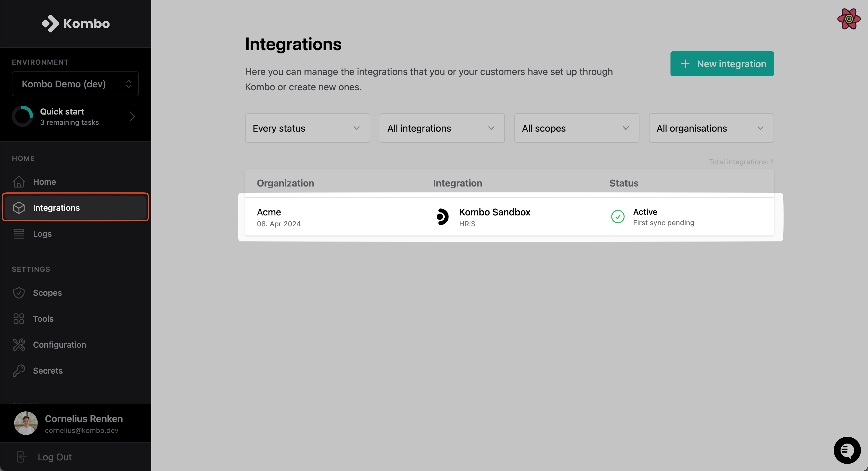Open the Tools page
The image size is (868, 471).
click(76, 318)
